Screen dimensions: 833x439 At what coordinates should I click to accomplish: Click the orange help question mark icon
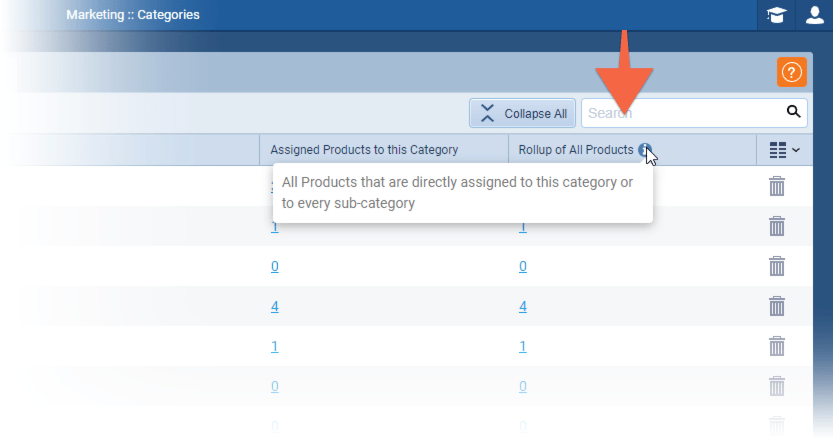point(791,72)
